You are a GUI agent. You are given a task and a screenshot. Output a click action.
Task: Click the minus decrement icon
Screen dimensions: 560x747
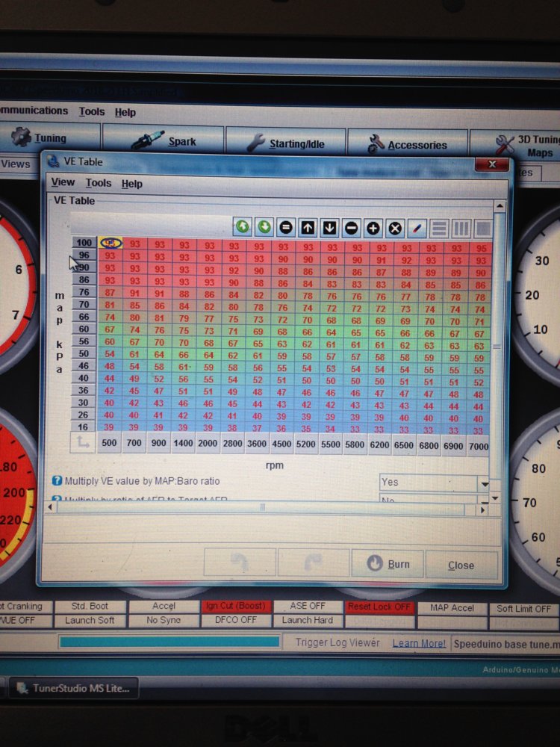[x=352, y=229]
